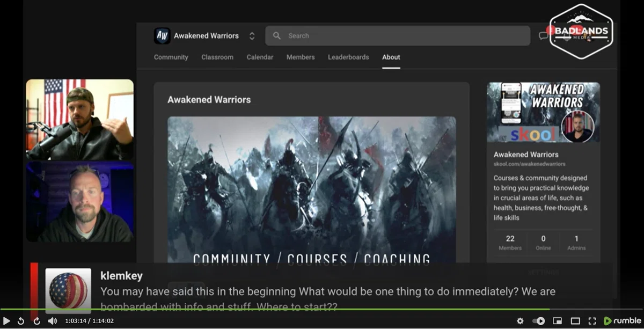
Task: Open the Classroom tab
Action: point(217,57)
